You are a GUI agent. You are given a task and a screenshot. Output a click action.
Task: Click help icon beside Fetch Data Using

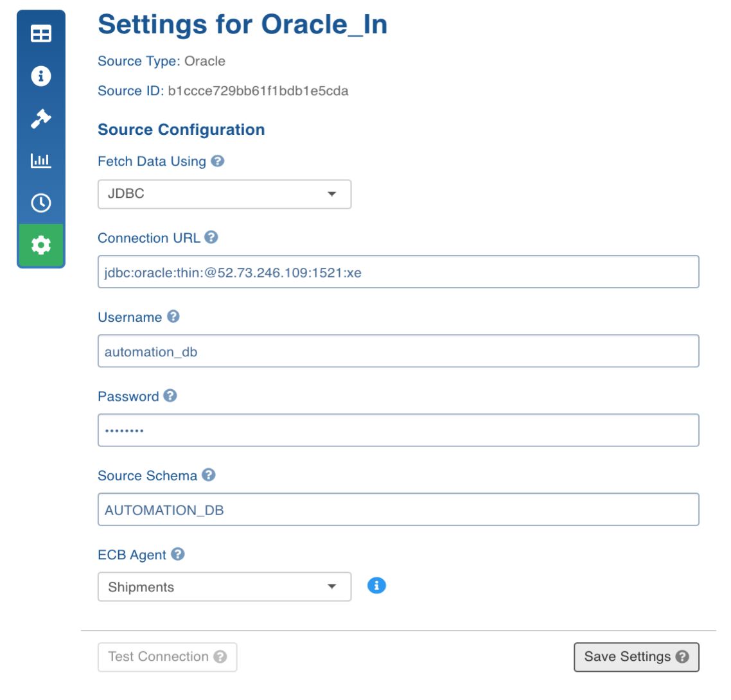(217, 161)
